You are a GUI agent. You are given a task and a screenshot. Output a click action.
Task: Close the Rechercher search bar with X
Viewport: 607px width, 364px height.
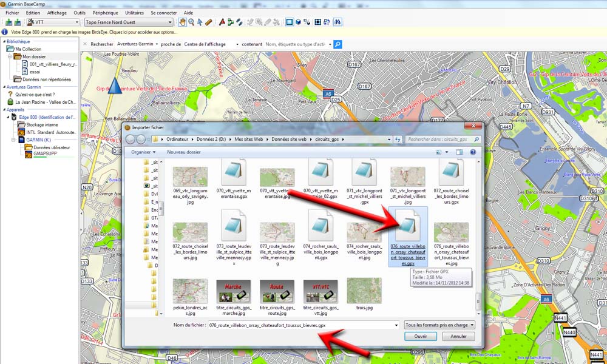coord(85,44)
